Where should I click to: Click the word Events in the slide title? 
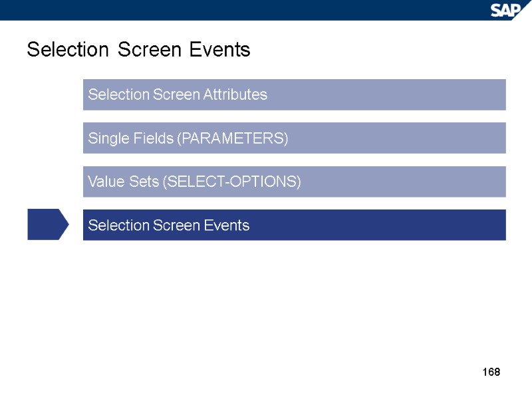pos(220,50)
